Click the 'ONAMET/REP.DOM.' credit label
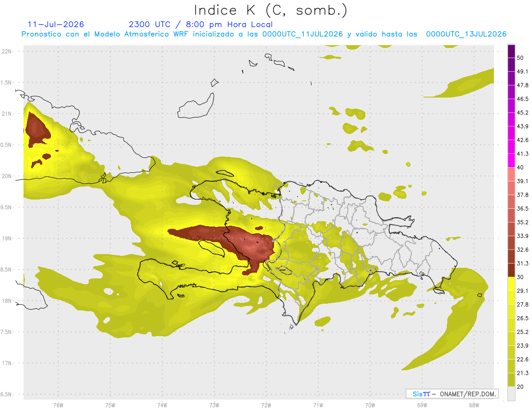The height and width of the screenshot is (411, 532). 468,394
